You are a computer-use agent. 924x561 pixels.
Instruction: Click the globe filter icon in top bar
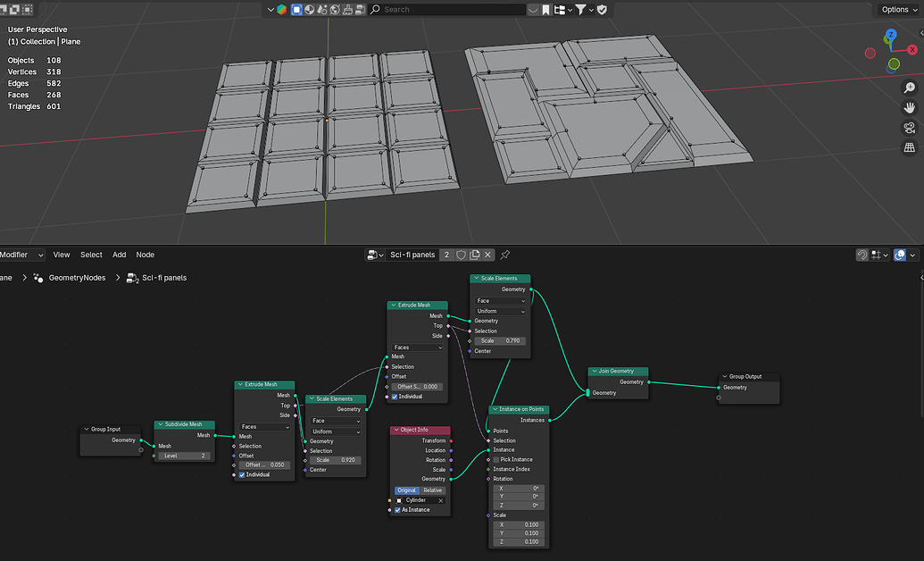334,10
